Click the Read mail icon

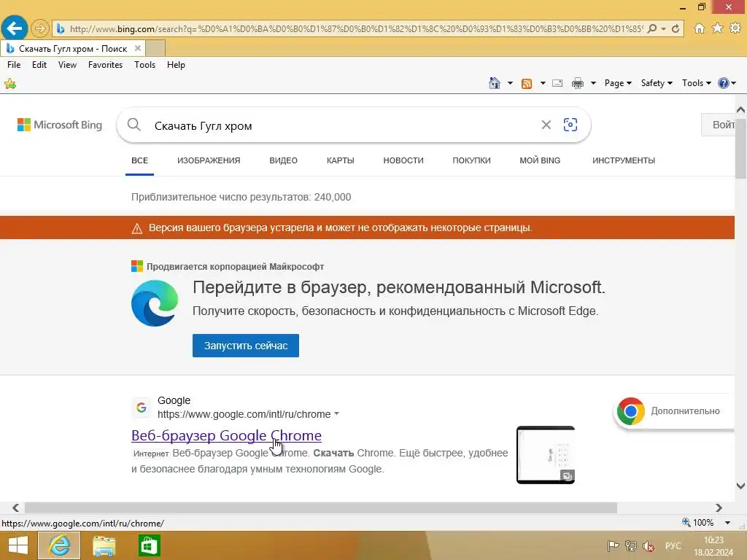(557, 83)
